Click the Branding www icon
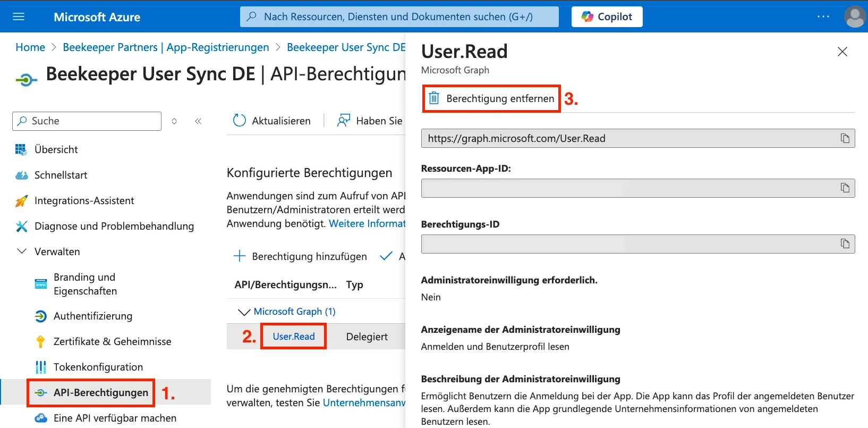 point(41,284)
